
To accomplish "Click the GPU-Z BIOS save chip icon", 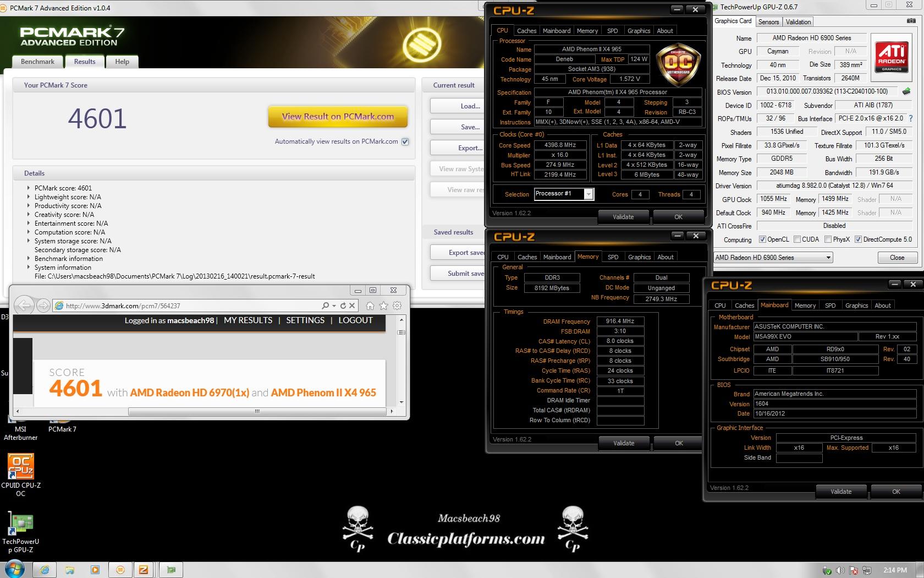I will click(x=906, y=91).
